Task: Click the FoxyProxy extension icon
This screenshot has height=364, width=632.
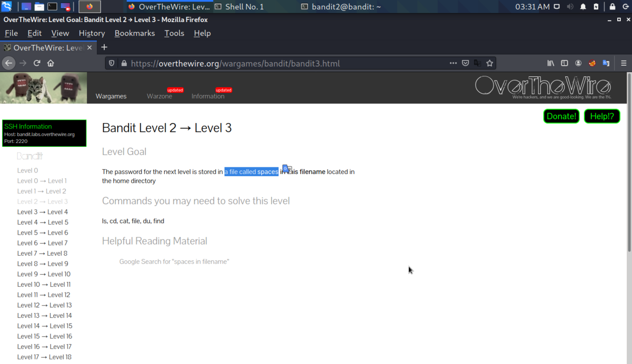Action: pos(592,63)
